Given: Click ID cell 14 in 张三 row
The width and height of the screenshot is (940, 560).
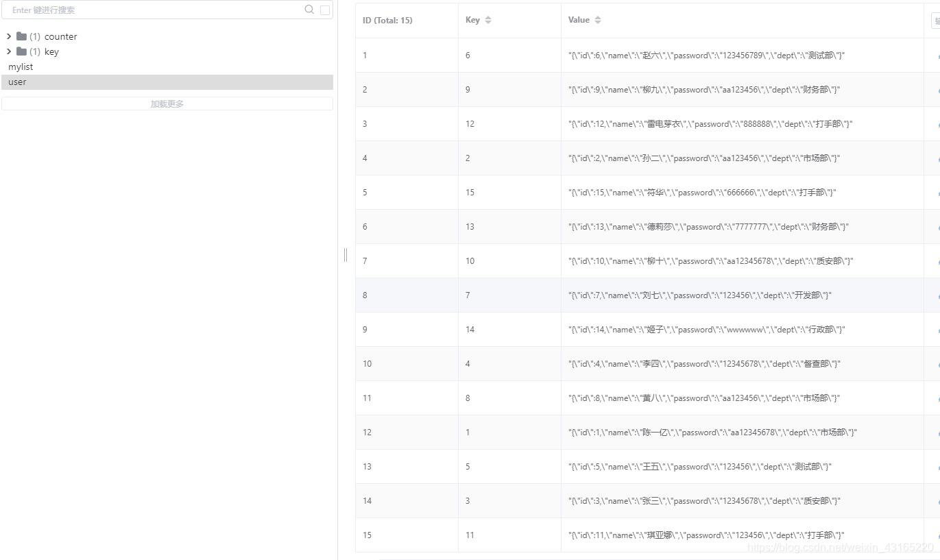Looking at the screenshot, I should coord(407,501).
